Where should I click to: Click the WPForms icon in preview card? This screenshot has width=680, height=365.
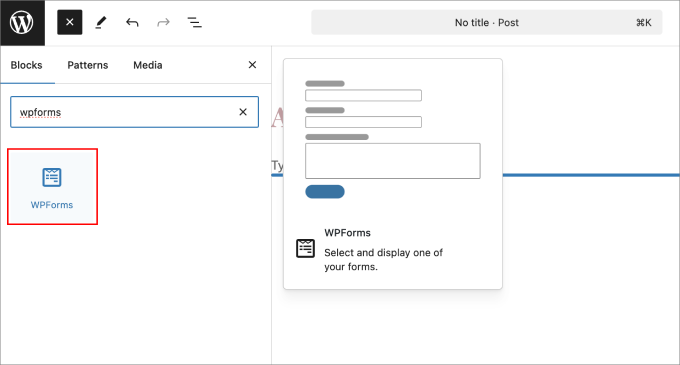pos(305,249)
